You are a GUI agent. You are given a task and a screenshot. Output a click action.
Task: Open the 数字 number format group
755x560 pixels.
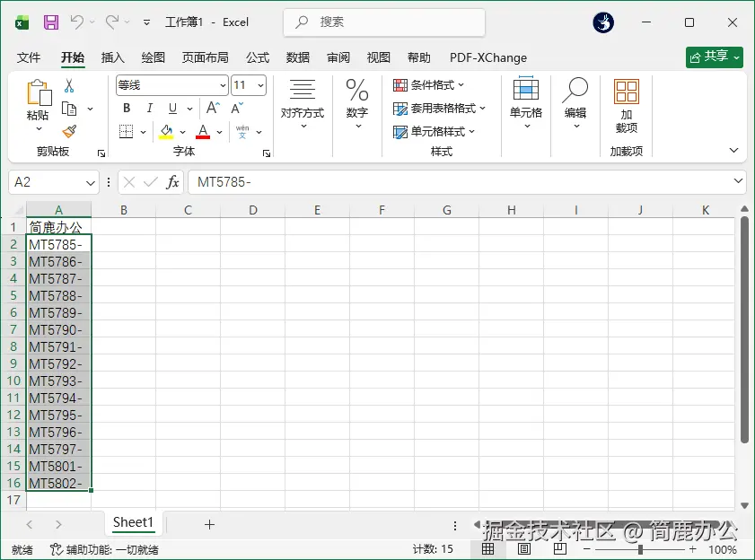point(356,103)
